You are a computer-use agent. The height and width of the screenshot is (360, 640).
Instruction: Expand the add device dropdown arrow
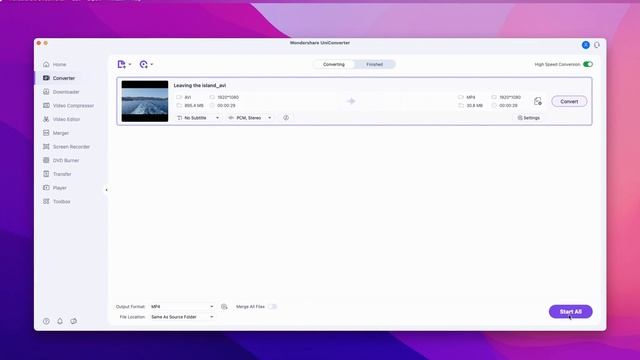[152, 64]
